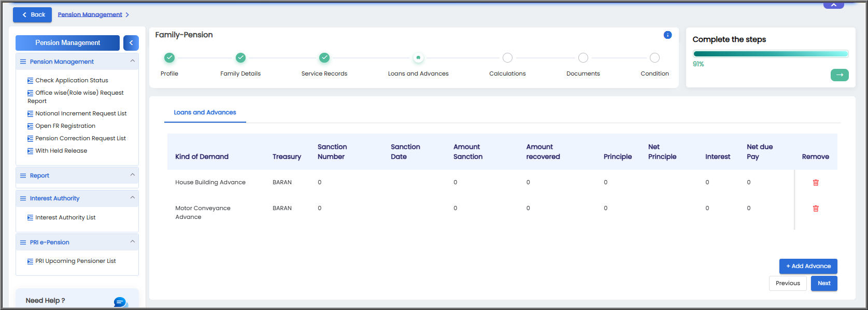Click the icon beside Open FR Registration
The width and height of the screenshot is (868, 310).
[x=30, y=126]
